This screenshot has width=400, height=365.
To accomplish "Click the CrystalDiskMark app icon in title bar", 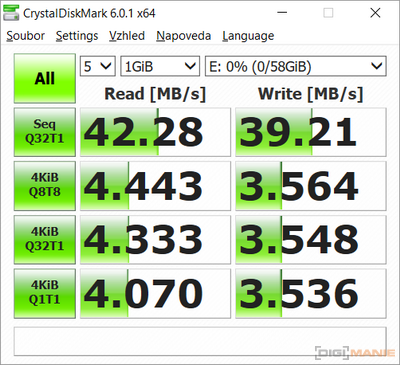I will pos(11,13).
